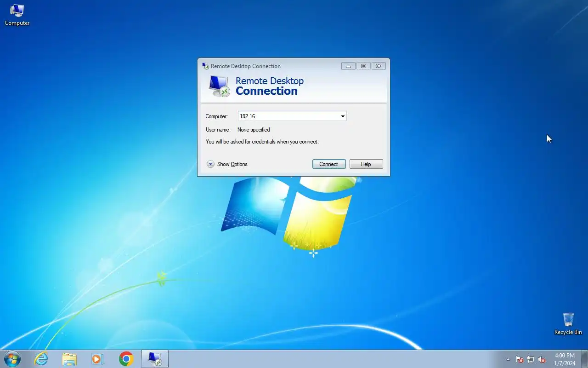Click the Connect button
The width and height of the screenshot is (588, 368).
[x=329, y=164]
